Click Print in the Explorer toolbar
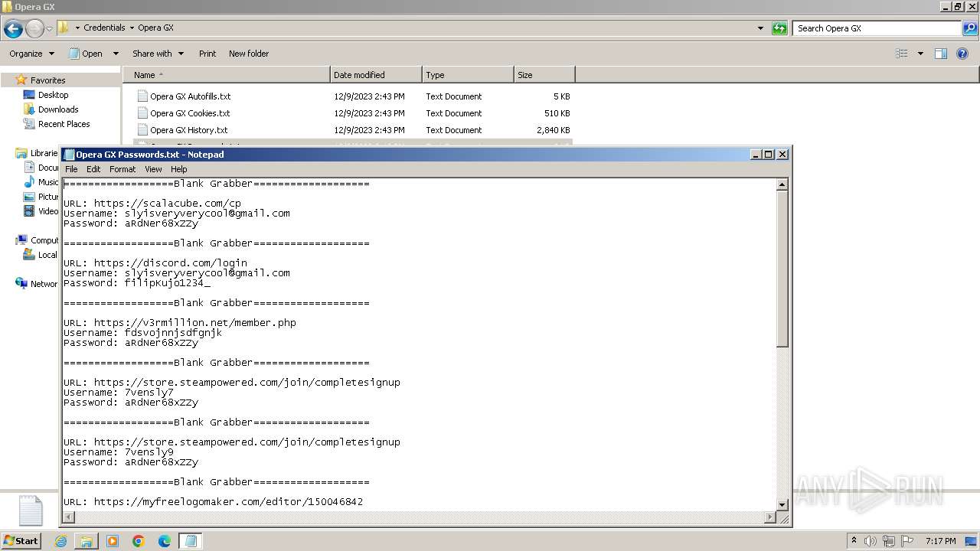The width and height of the screenshot is (980, 551). click(x=207, y=54)
